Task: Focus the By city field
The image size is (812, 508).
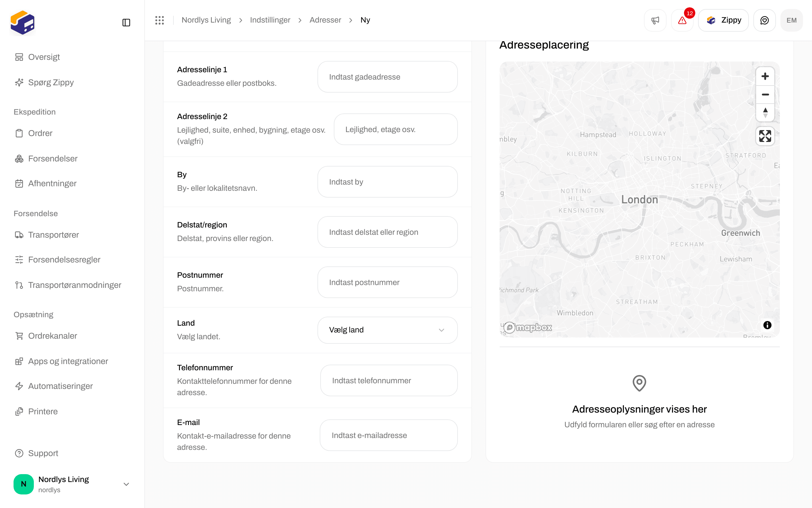Action: pyautogui.click(x=388, y=182)
